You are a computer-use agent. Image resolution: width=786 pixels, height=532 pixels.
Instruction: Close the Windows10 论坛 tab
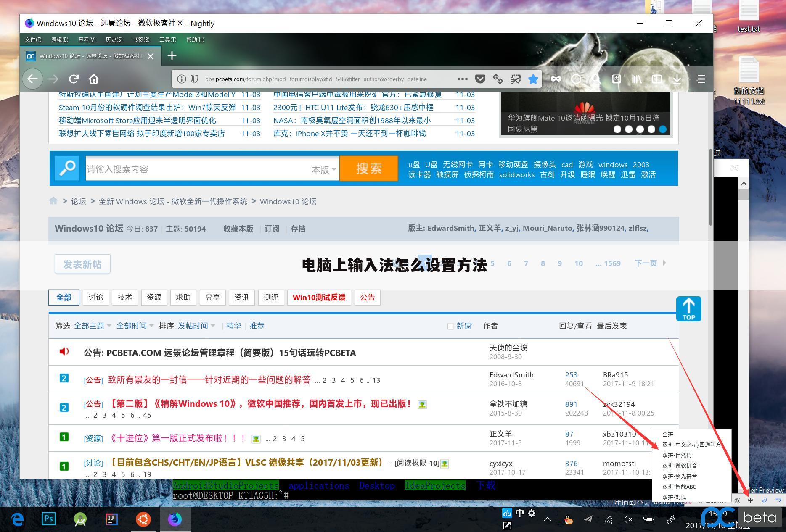pos(151,56)
